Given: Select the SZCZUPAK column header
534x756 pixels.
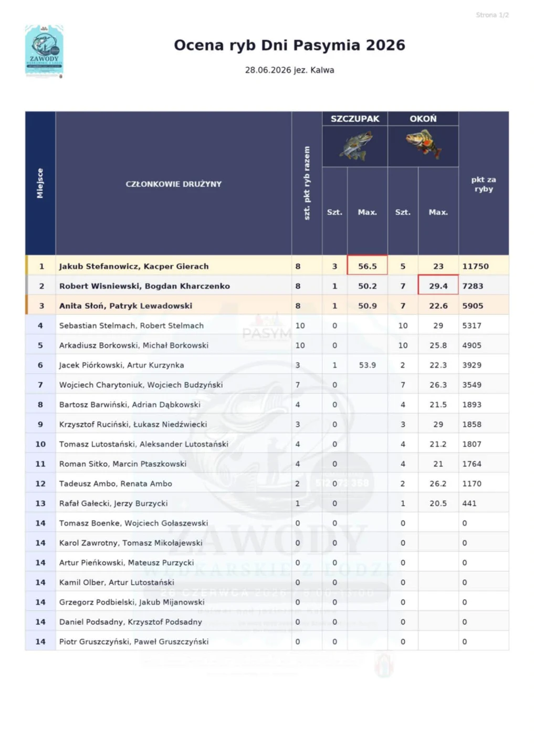Looking at the screenshot, I should click(x=355, y=119).
